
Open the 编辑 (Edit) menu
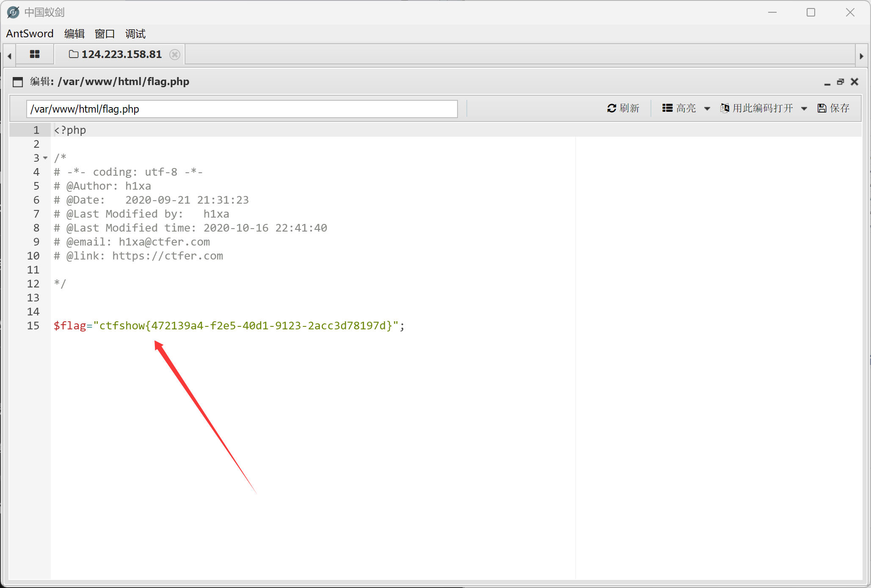click(x=74, y=34)
